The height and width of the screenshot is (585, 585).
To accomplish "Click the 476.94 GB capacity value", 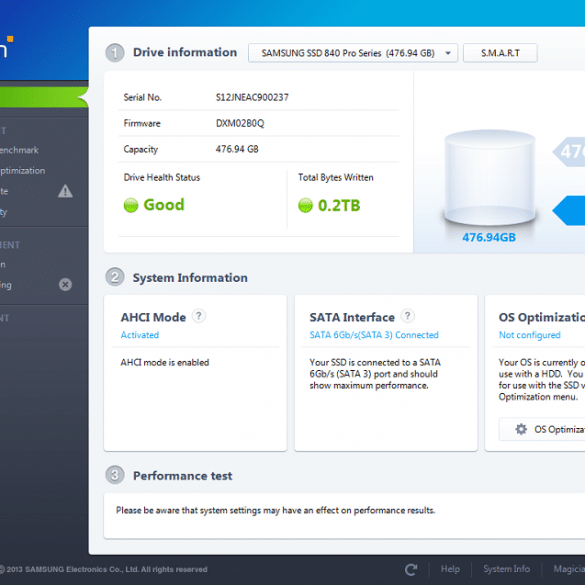I will point(237,149).
